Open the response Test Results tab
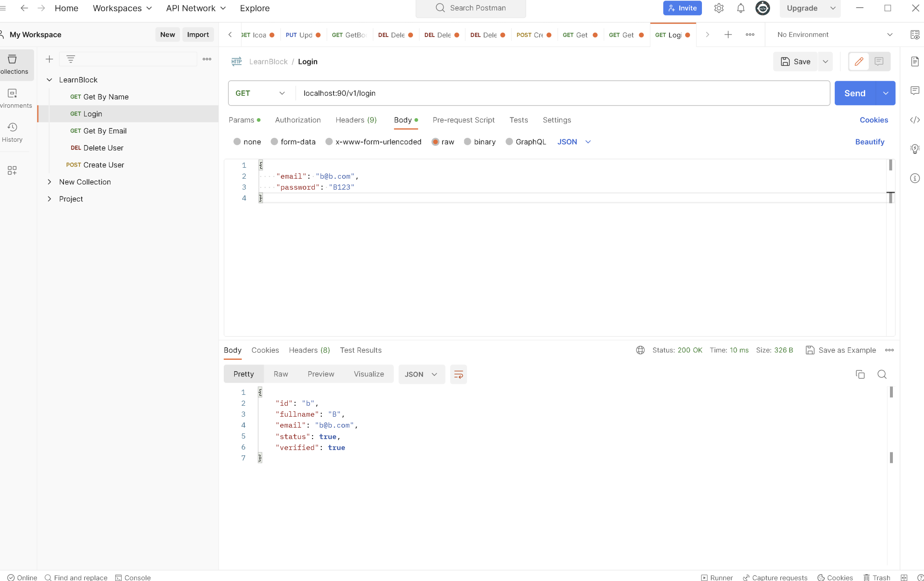924x581 pixels. point(360,350)
